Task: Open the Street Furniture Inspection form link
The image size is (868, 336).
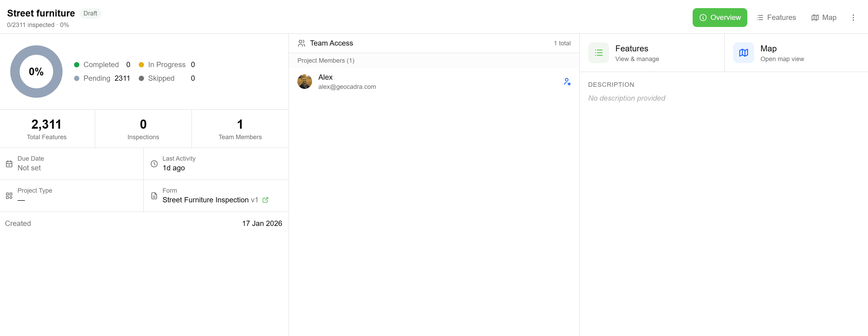Action: 205,200
